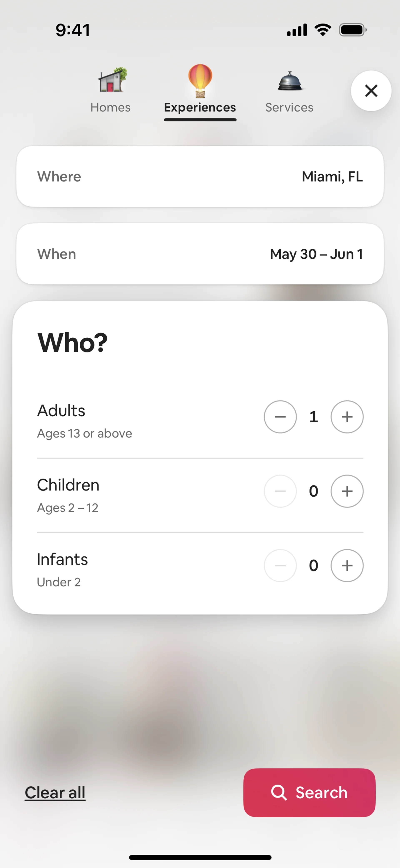Tap the magnifying glass search icon
Screen dimensions: 400x868
click(279, 793)
